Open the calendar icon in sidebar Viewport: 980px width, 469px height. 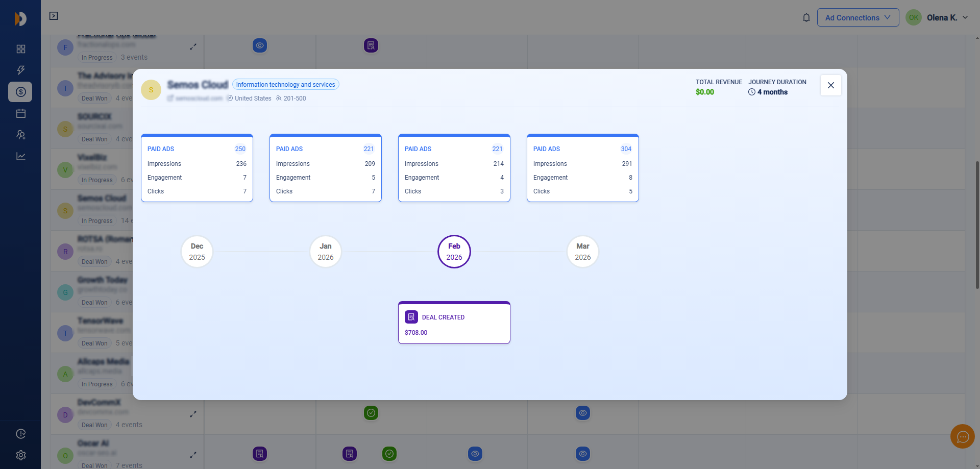pos(21,113)
